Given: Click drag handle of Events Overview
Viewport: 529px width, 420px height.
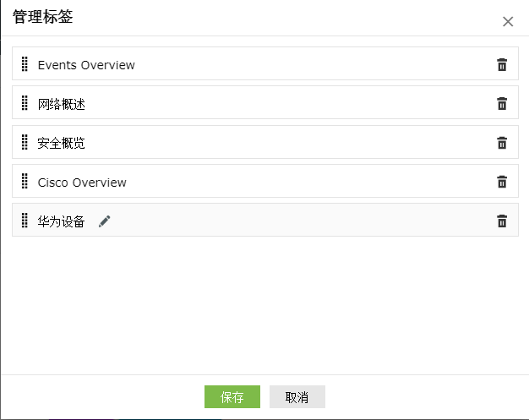Looking at the screenshot, I should (25, 65).
